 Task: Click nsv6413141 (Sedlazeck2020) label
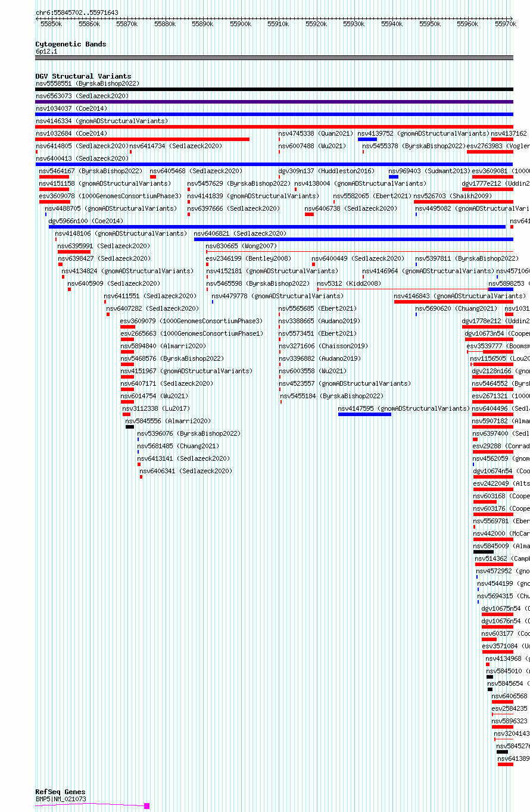pyautogui.click(x=184, y=458)
